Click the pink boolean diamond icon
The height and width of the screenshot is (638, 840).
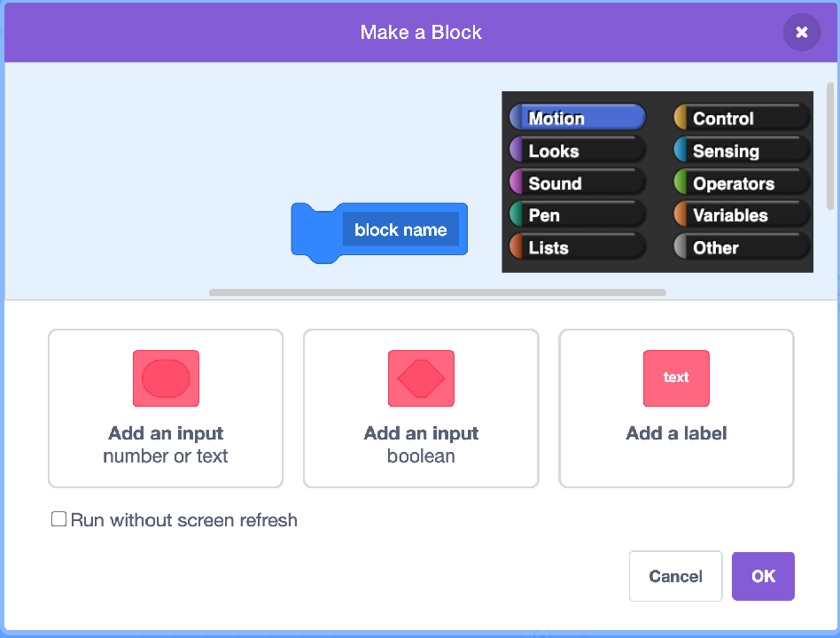(421, 378)
